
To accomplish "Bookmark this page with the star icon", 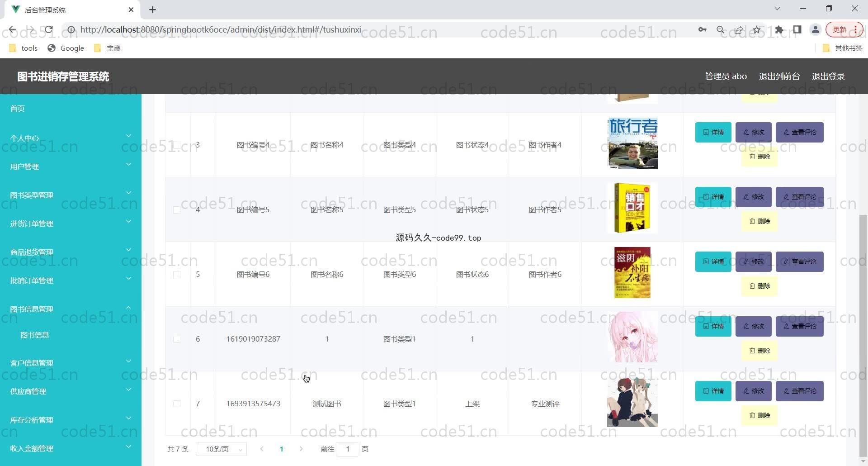I will (757, 30).
